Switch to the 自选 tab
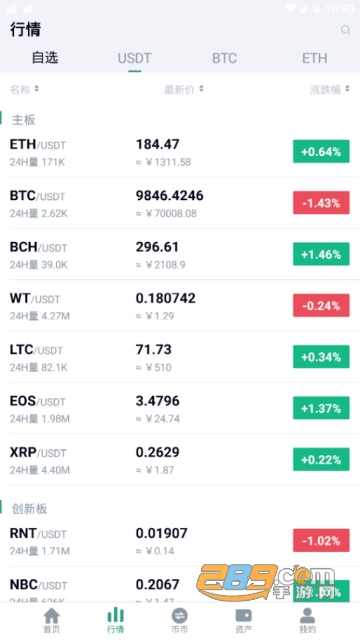The image size is (360, 640). [x=45, y=58]
